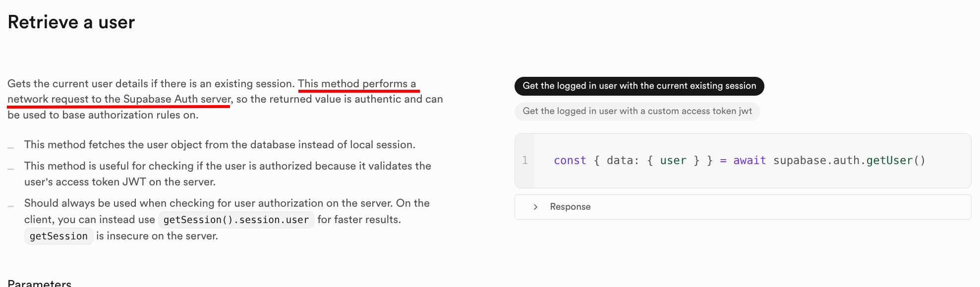The width and height of the screenshot is (980, 287).
Task: Click the await keyword in code
Action: point(749,161)
